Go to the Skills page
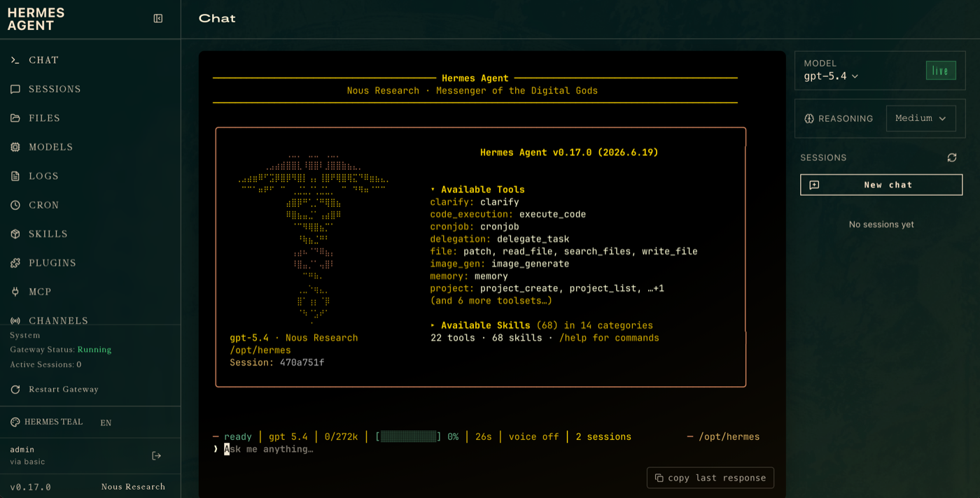Screen dimensions: 980x498 coord(90,234)
